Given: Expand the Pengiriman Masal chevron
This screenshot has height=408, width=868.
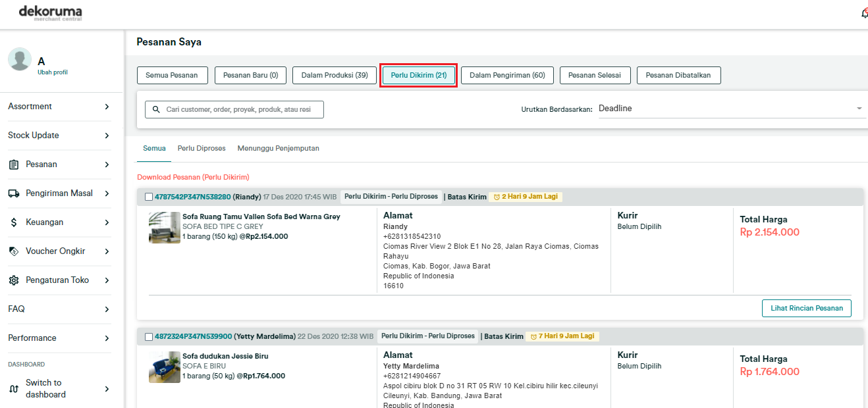Looking at the screenshot, I should pos(107,193).
